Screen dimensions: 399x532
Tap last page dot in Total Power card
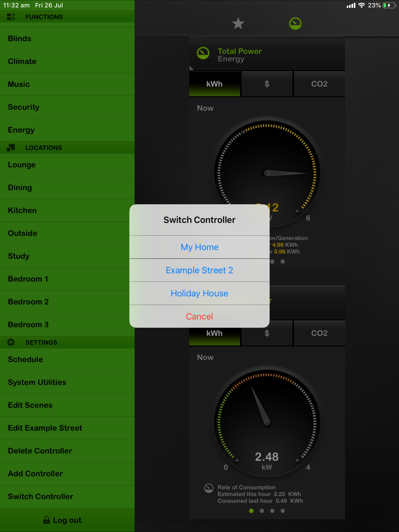283,262
